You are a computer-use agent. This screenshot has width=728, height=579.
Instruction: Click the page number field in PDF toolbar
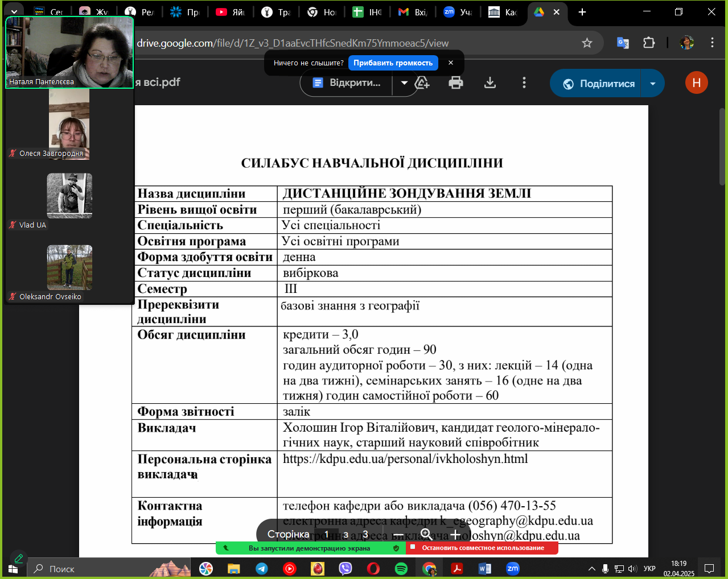point(327,535)
